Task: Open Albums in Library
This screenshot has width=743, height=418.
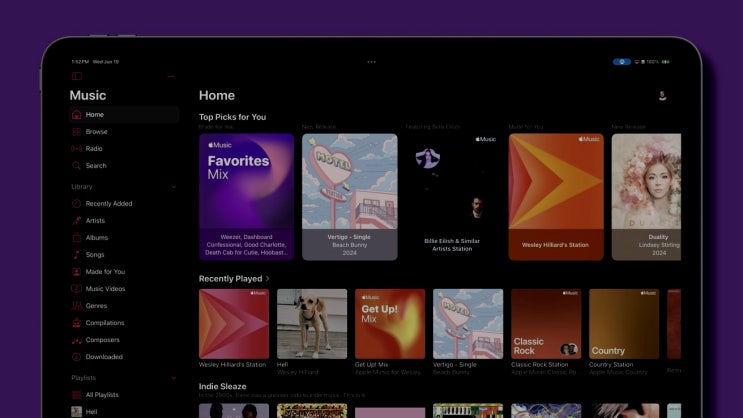Action: tap(97, 237)
